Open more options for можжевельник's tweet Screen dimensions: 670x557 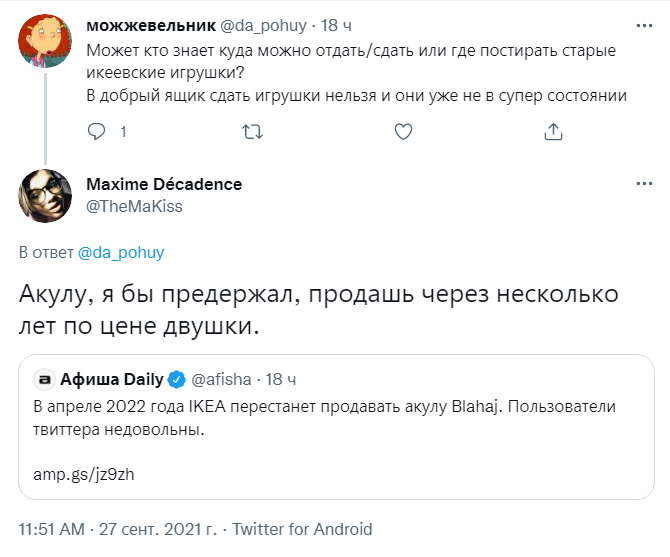pyautogui.click(x=641, y=24)
